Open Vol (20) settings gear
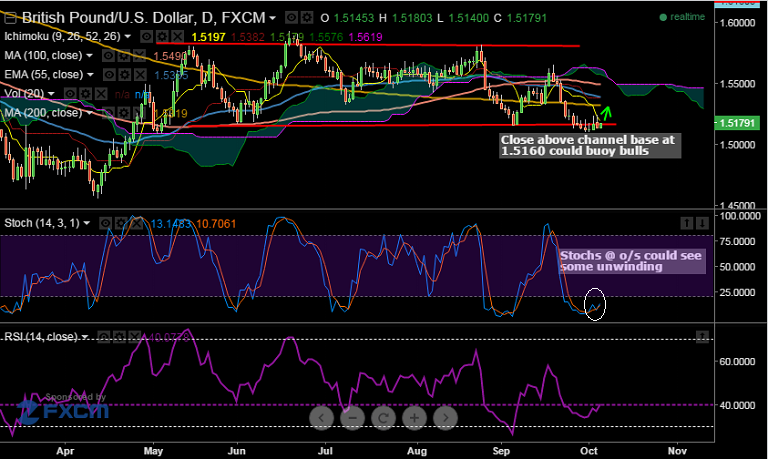 pos(86,94)
